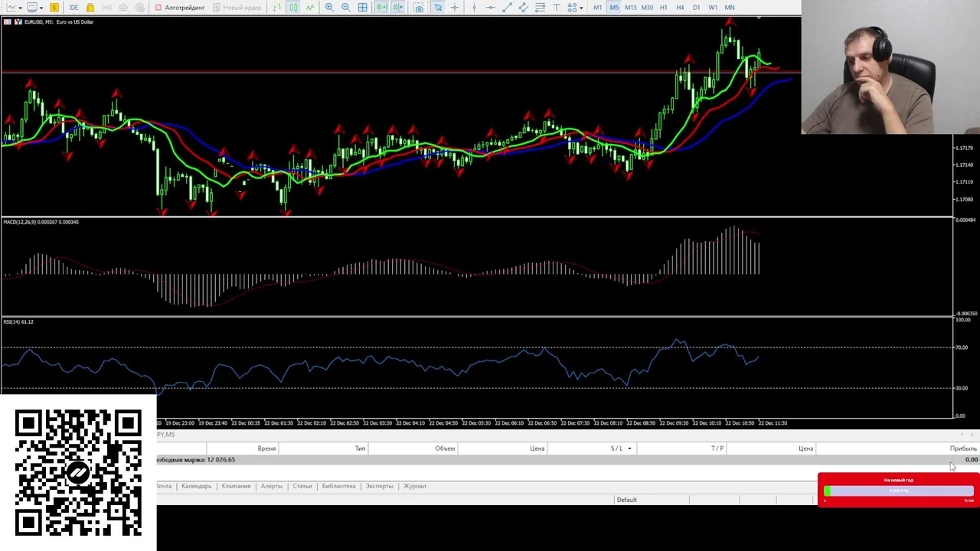Image resolution: width=980 pixels, height=551 pixels.
Task: Open the Статьи tab
Action: coord(302,486)
